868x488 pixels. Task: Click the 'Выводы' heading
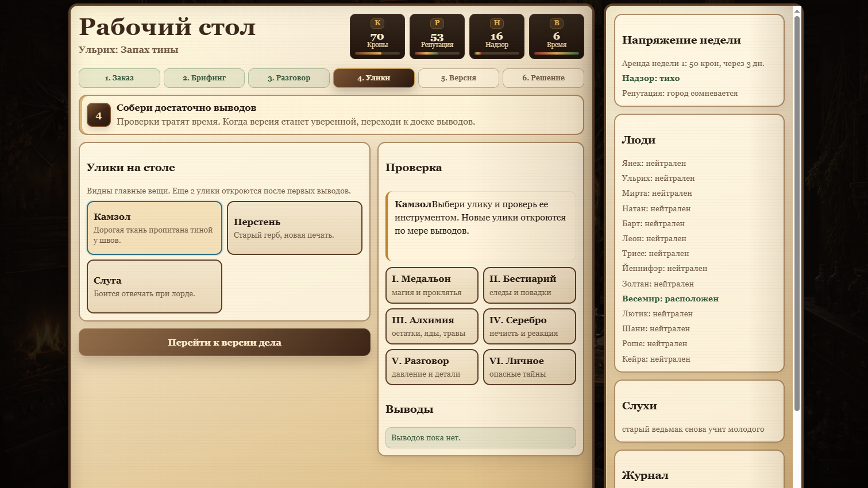410,409
